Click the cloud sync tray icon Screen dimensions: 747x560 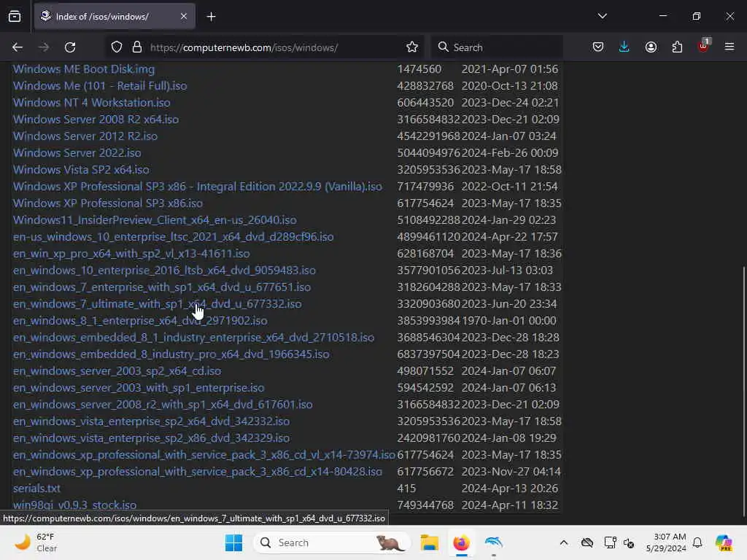coord(587,542)
